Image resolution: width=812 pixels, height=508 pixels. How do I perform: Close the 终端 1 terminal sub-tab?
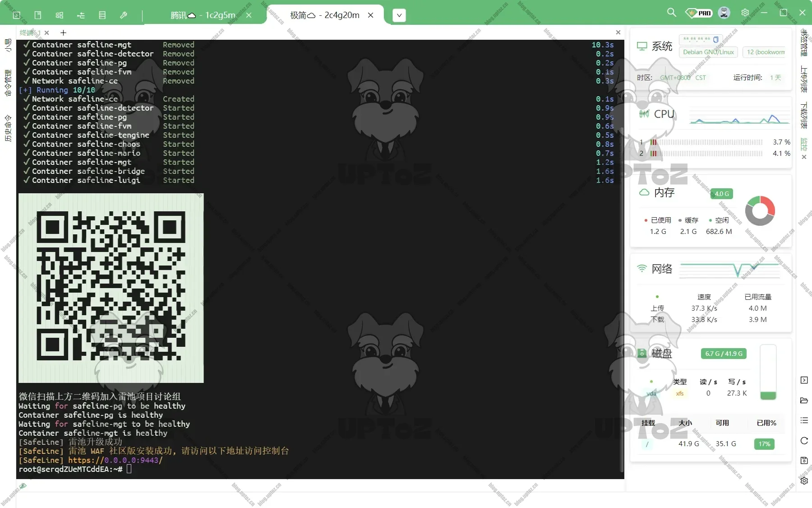[x=47, y=33]
